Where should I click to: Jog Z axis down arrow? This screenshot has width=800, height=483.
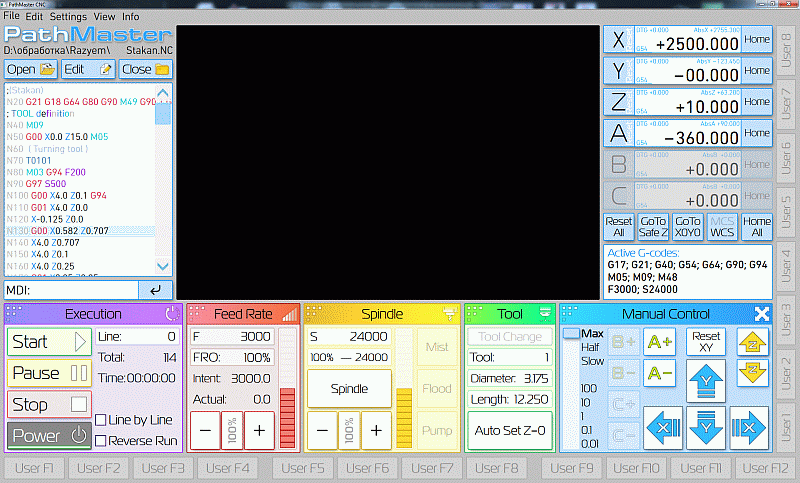pyautogui.click(x=753, y=373)
